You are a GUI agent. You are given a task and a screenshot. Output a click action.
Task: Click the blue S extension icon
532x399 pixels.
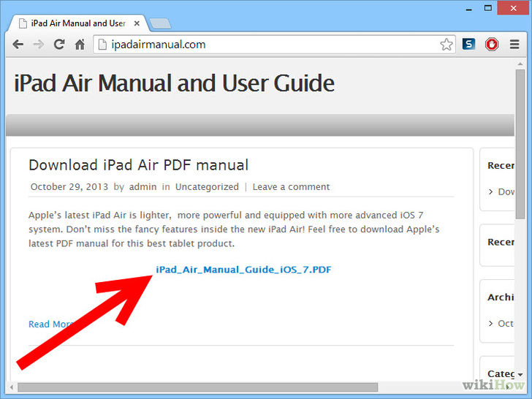[468, 44]
